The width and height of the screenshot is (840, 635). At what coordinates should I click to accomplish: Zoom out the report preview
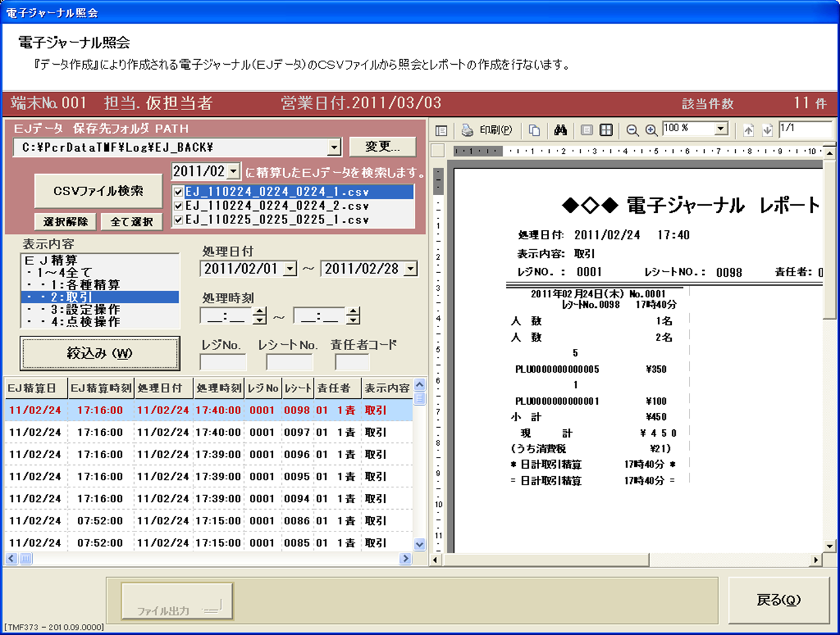click(632, 130)
